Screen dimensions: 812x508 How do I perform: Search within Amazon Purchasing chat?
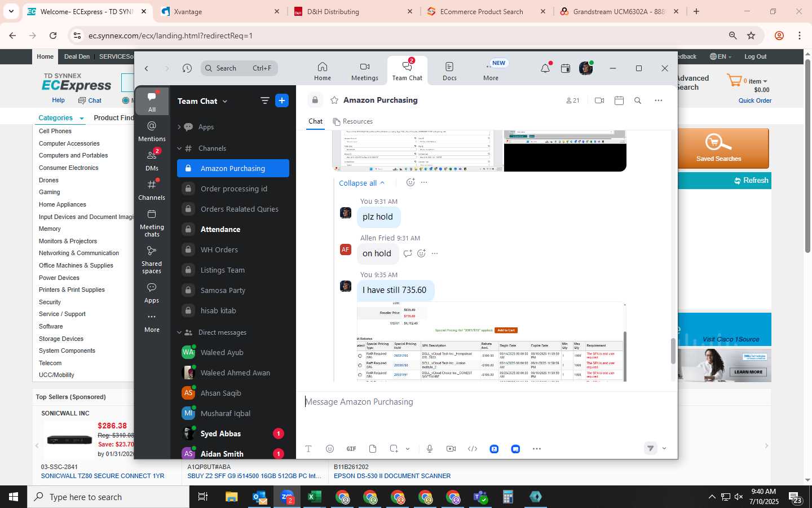point(638,100)
